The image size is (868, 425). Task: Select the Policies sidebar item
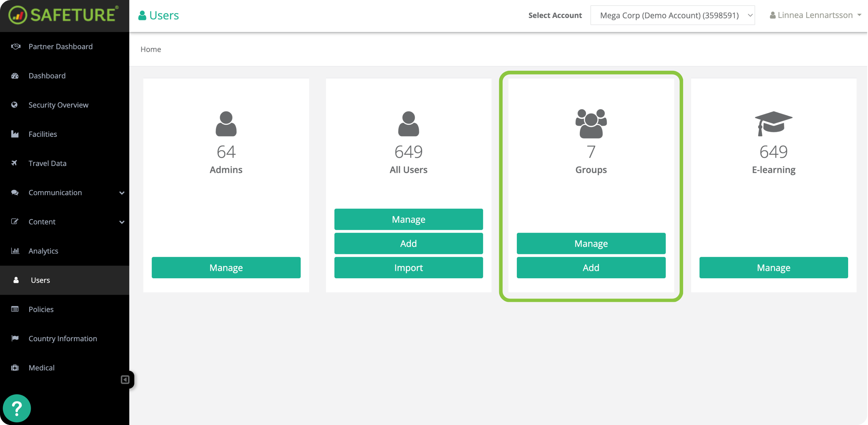tap(41, 309)
